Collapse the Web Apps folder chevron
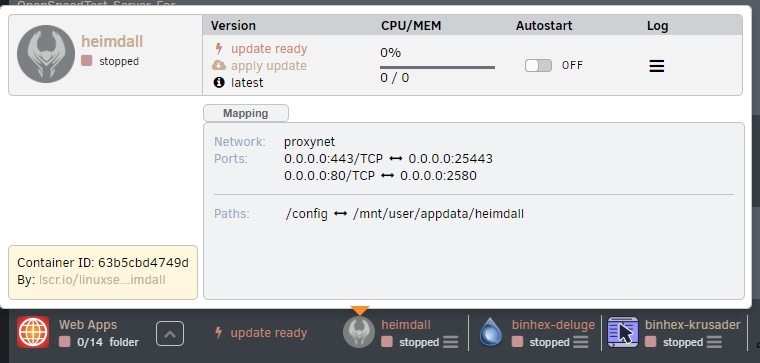The height and width of the screenshot is (363, 760). [x=170, y=333]
